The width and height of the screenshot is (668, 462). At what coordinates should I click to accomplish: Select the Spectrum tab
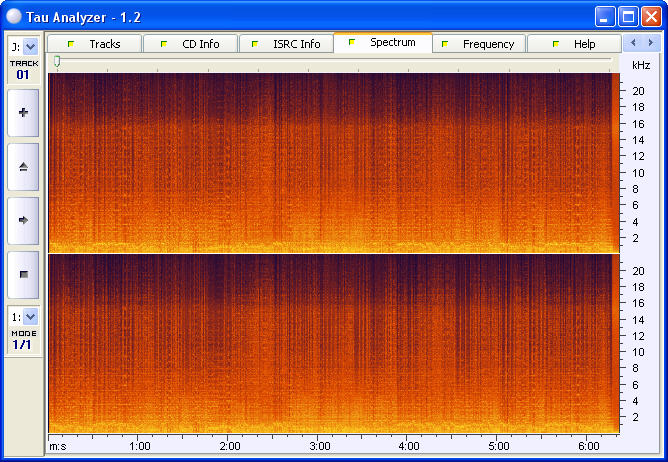click(382, 43)
